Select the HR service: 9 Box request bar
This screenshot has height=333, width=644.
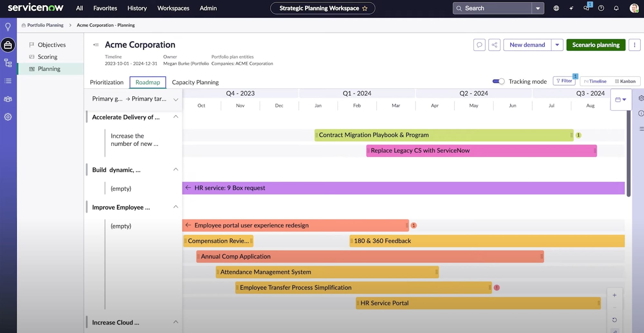tap(403, 188)
